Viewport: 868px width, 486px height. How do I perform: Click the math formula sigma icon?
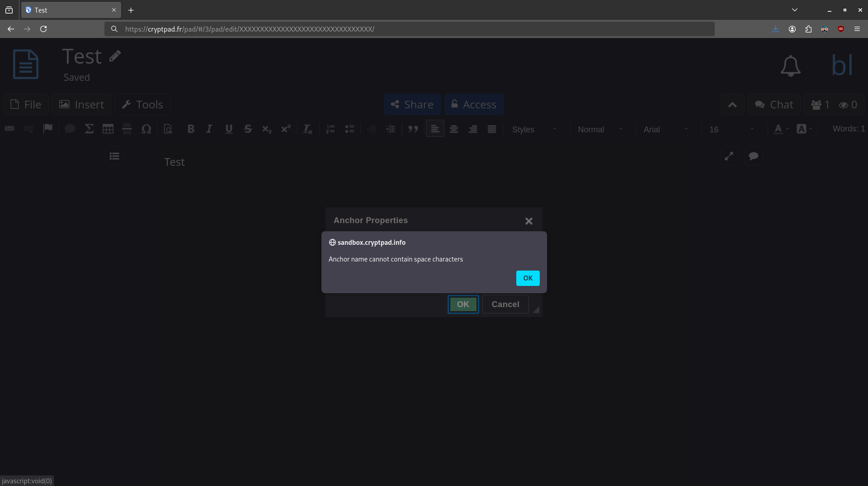click(x=89, y=129)
